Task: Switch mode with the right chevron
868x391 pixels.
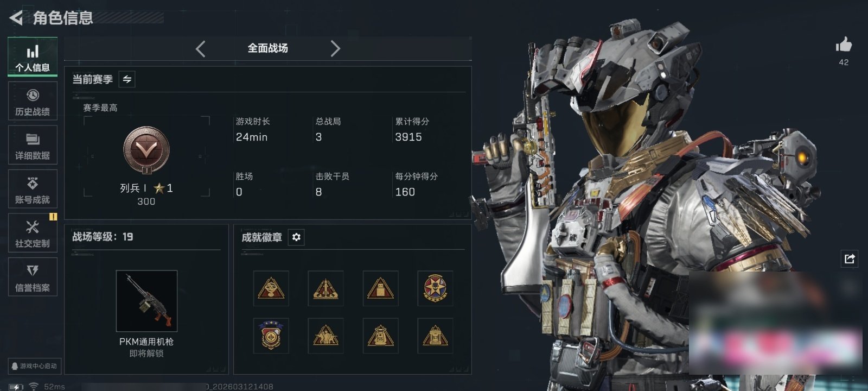Action: coord(335,49)
